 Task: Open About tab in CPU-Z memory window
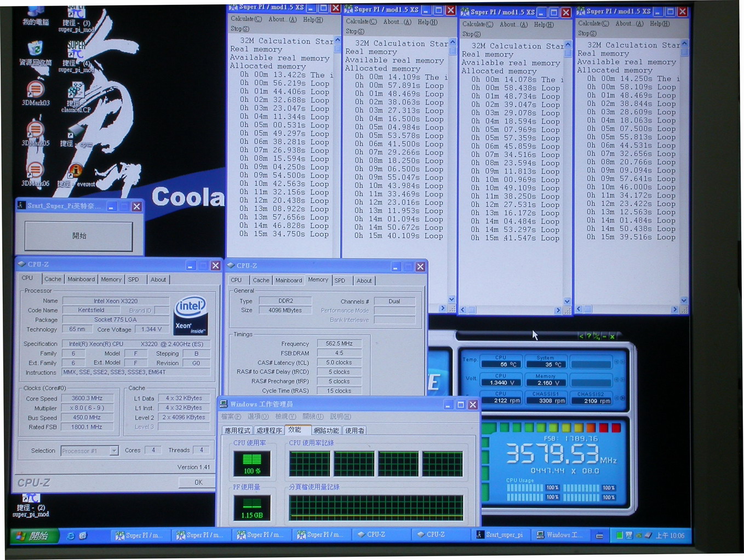[364, 280]
